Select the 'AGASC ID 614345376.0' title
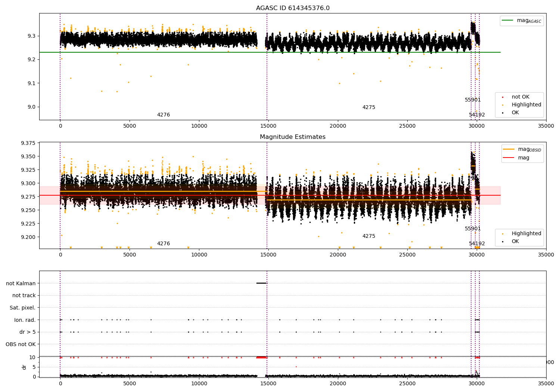This screenshot has height=392, width=560. coord(293,8)
